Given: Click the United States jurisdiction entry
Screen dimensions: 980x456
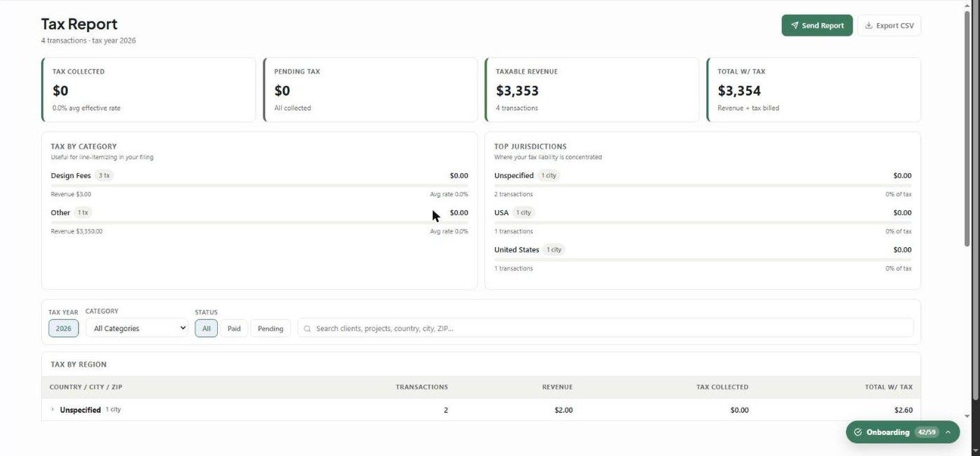Looking at the screenshot, I should [517, 250].
